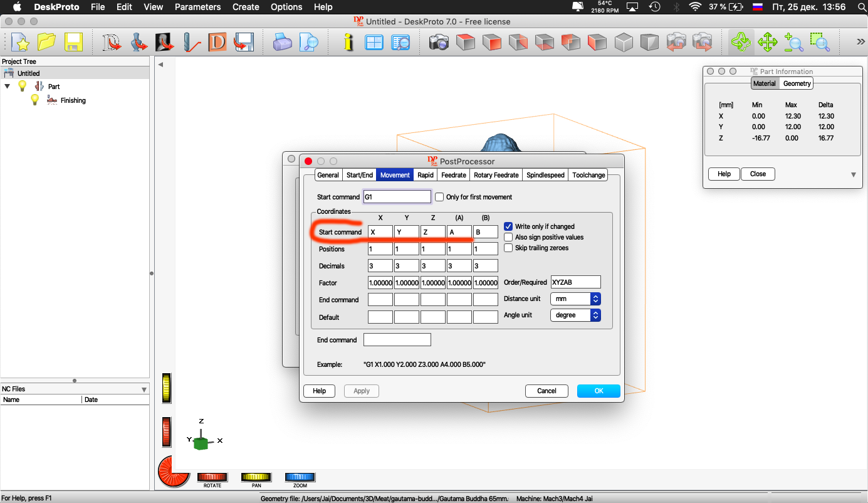Viewport: 868px width, 503px height.
Task: Select Geometry tab in Part Information
Action: coord(797,83)
